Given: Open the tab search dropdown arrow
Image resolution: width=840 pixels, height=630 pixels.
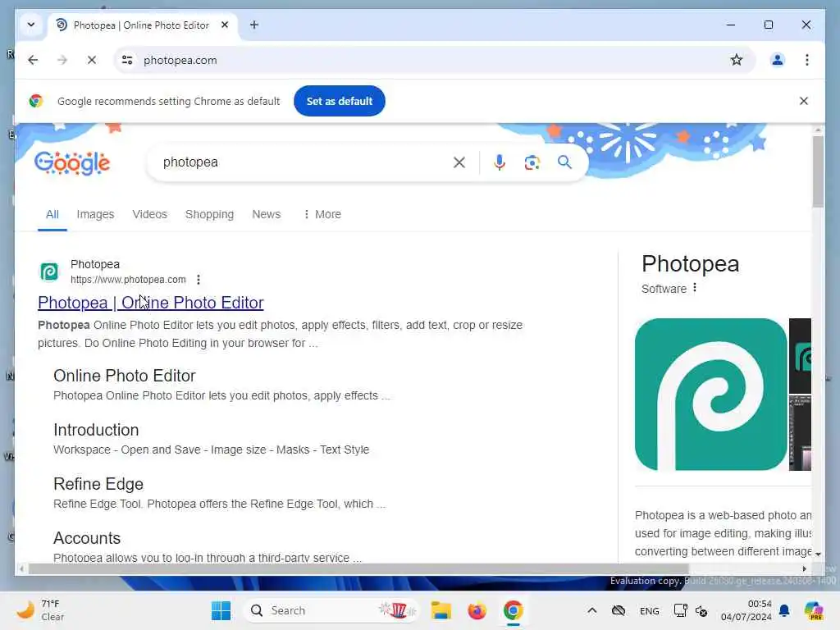Looking at the screenshot, I should (31, 25).
